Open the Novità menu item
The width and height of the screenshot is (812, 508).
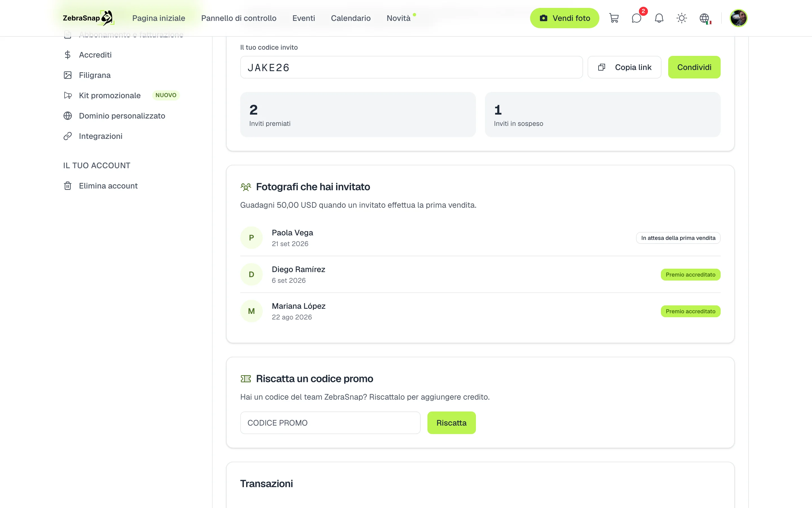pos(398,18)
